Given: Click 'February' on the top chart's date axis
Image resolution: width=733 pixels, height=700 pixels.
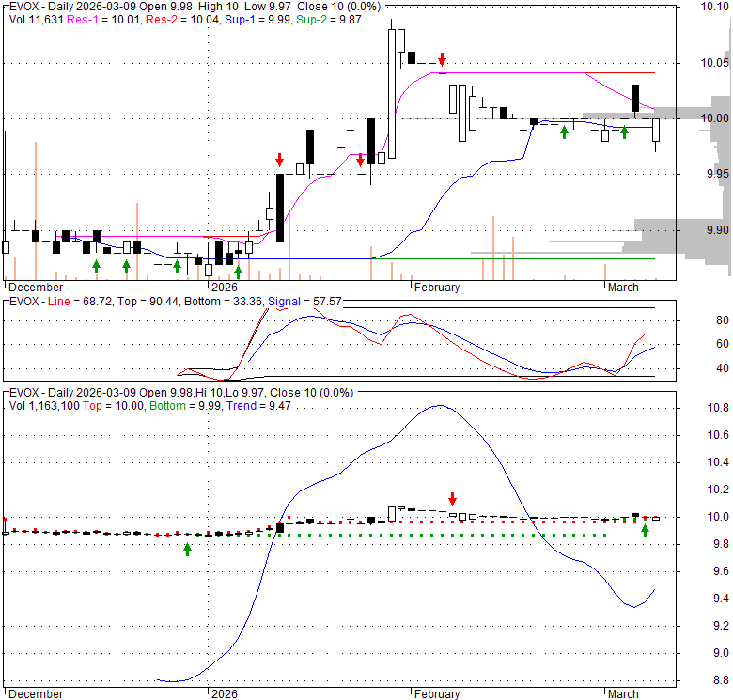Looking at the screenshot, I should click(x=437, y=288).
